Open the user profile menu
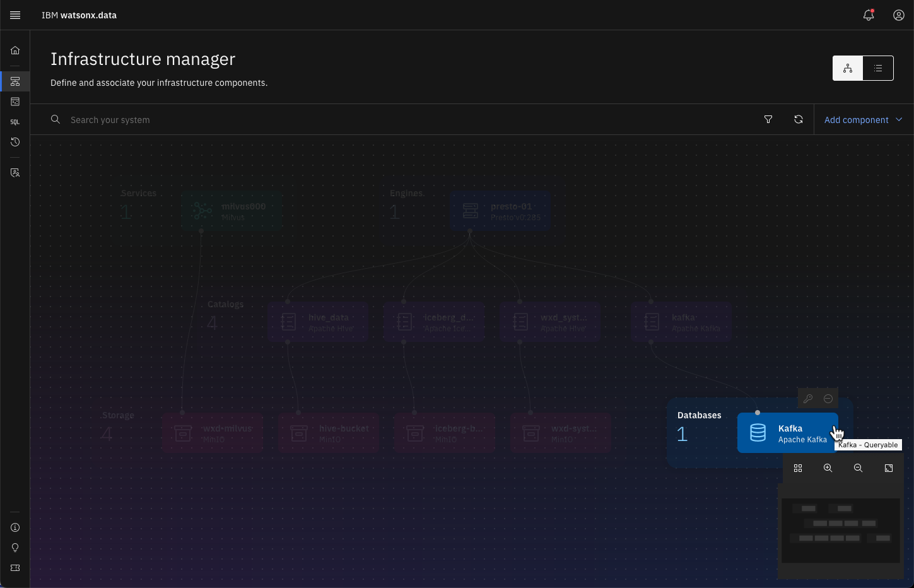This screenshot has width=914, height=588. click(x=899, y=15)
